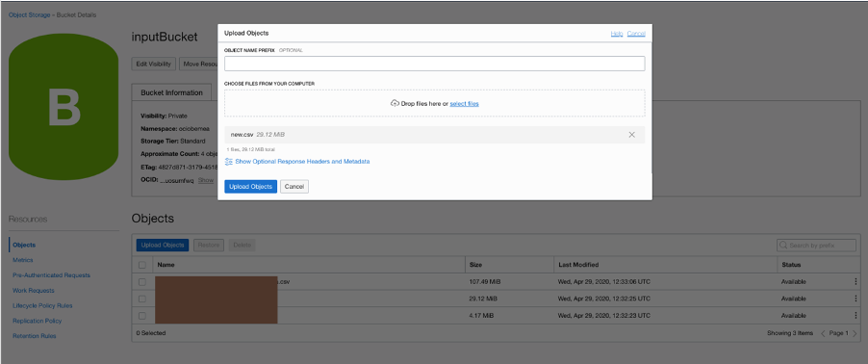The height and width of the screenshot is (364, 868).
Task: Remove new.csv with the X icon
Action: point(631,135)
